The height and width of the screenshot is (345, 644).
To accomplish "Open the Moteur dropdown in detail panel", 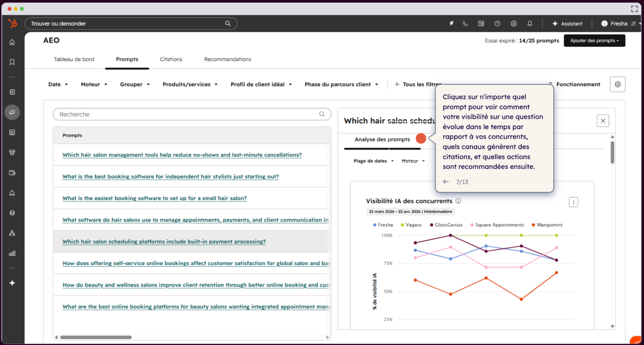I will pyautogui.click(x=413, y=161).
